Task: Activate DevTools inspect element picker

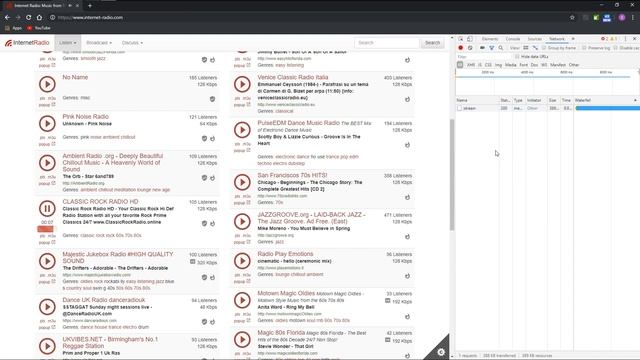Action: point(461,39)
